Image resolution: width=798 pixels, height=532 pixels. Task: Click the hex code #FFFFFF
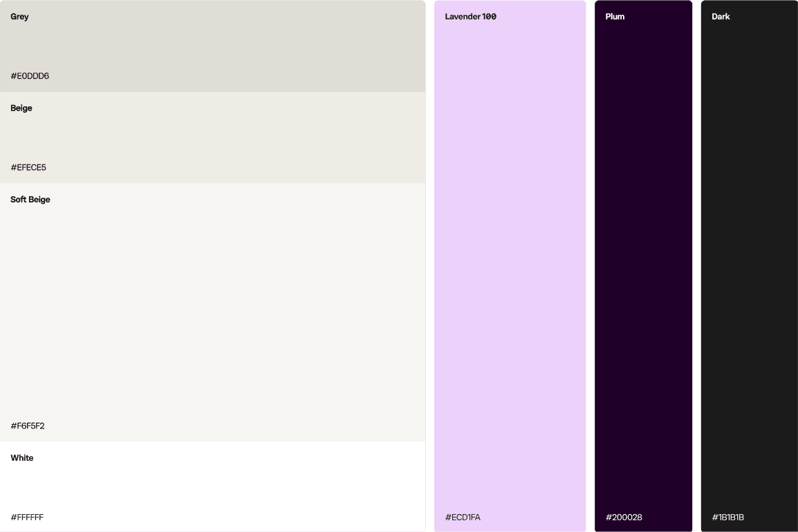point(27,517)
